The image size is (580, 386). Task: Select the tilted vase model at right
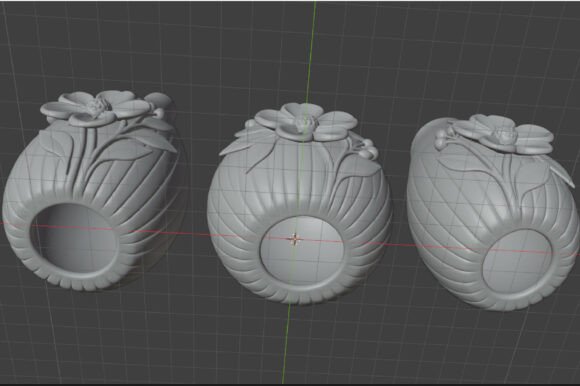(x=492, y=213)
